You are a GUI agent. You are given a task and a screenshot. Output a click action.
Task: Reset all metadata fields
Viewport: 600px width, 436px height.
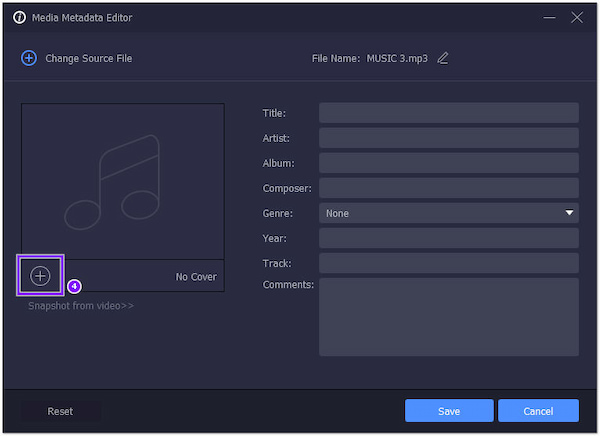click(x=60, y=411)
